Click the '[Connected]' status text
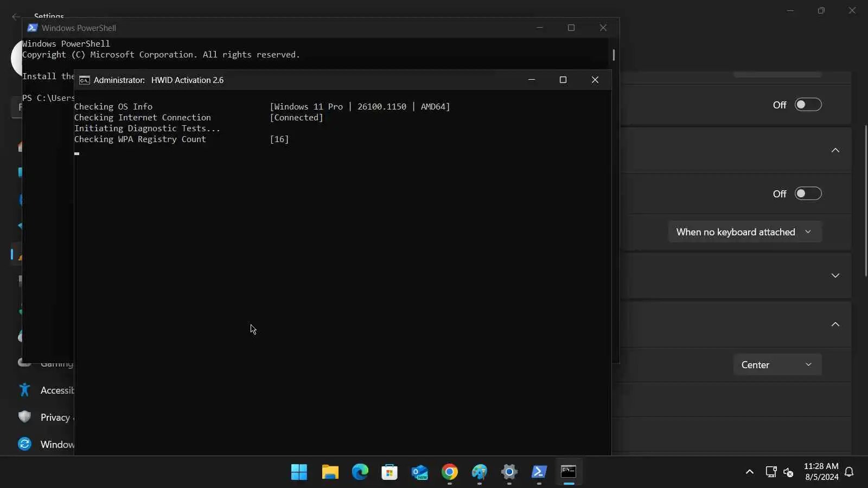 coord(296,118)
